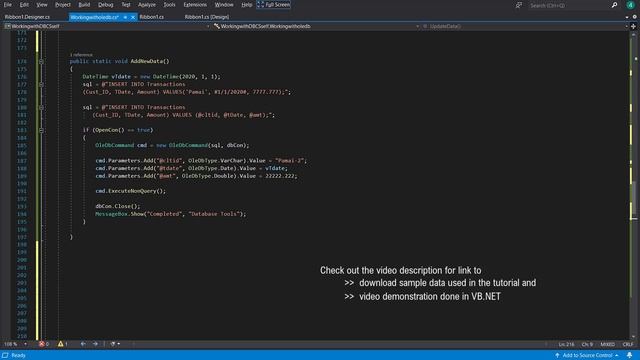The width and height of the screenshot is (640, 360).
Task: Open the Edit menu
Action: tap(24, 5)
